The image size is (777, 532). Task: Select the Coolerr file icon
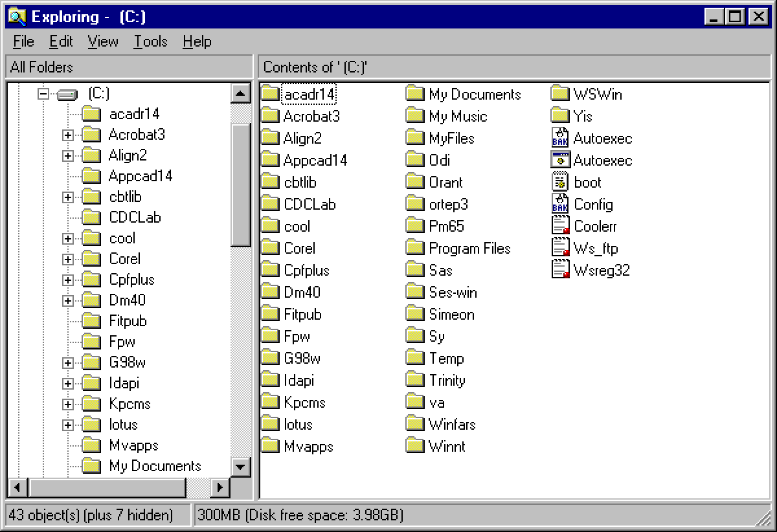[594, 225]
